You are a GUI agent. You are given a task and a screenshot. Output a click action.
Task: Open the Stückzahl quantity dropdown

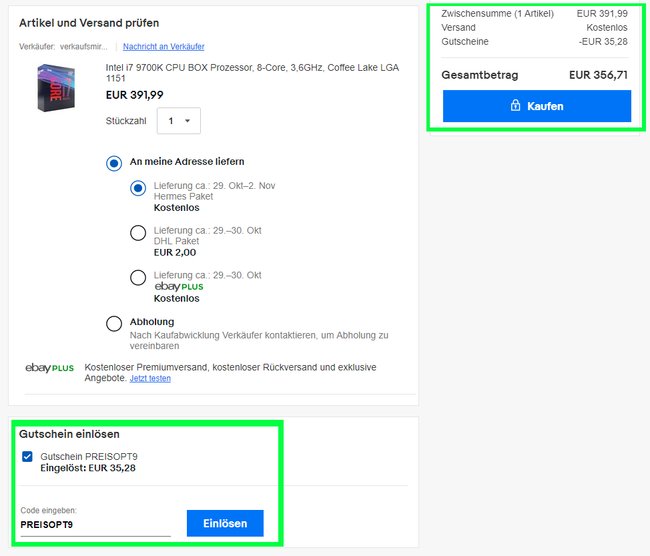(x=179, y=121)
